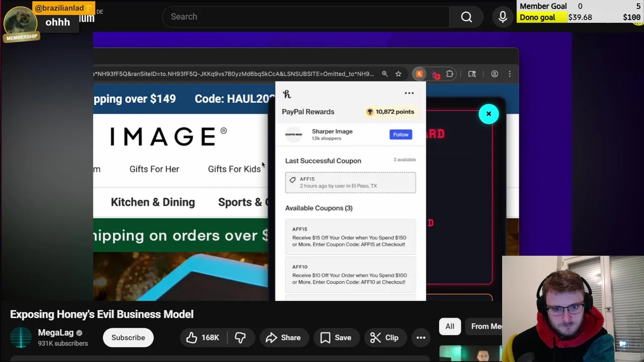
Task: Open more actions three-dot button
Action: tap(421, 337)
